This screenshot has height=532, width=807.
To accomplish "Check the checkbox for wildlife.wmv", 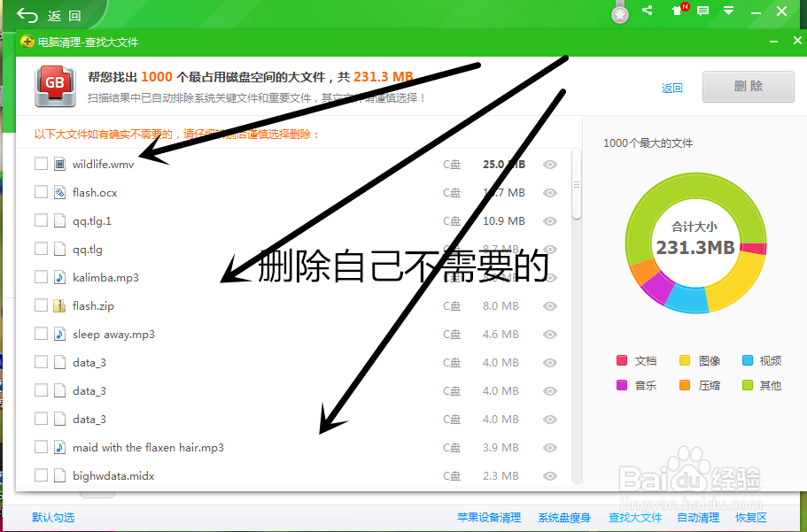I will tap(39, 163).
